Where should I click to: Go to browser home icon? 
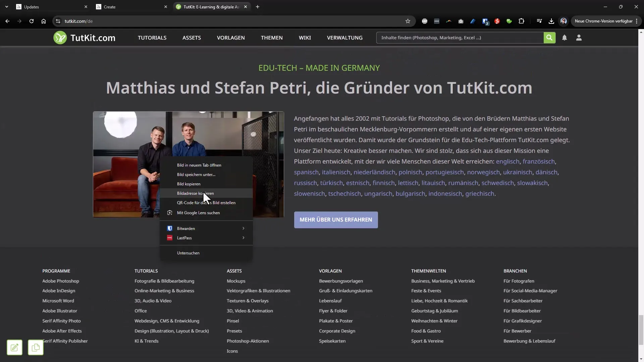tap(44, 21)
